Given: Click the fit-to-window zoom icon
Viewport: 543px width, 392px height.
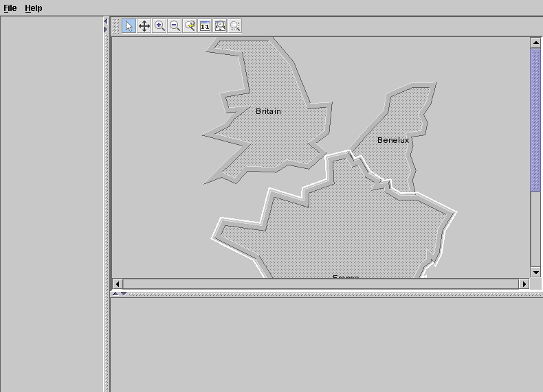Looking at the screenshot, I should pos(220,26).
